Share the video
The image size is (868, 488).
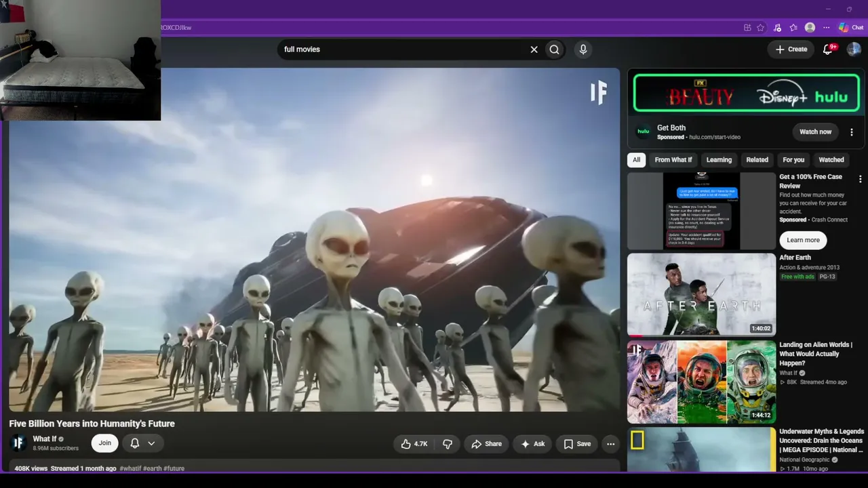(x=486, y=444)
